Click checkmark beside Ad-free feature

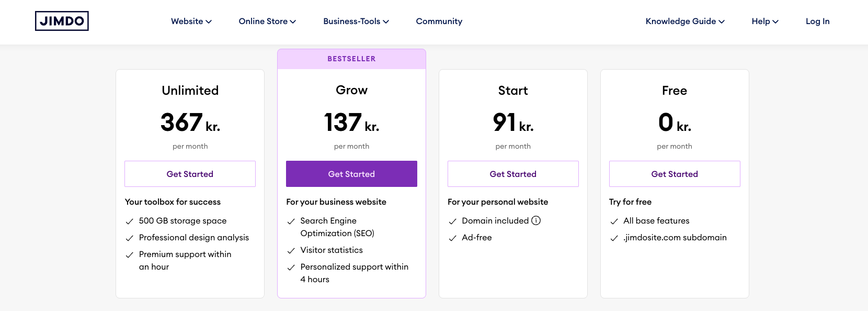[x=452, y=238]
